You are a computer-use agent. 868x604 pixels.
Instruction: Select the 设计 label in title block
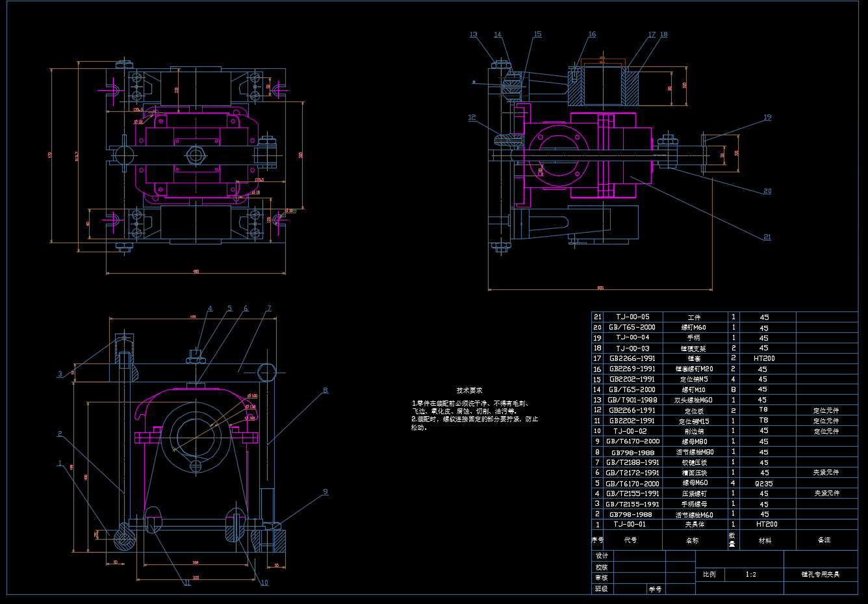pyautogui.click(x=602, y=556)
